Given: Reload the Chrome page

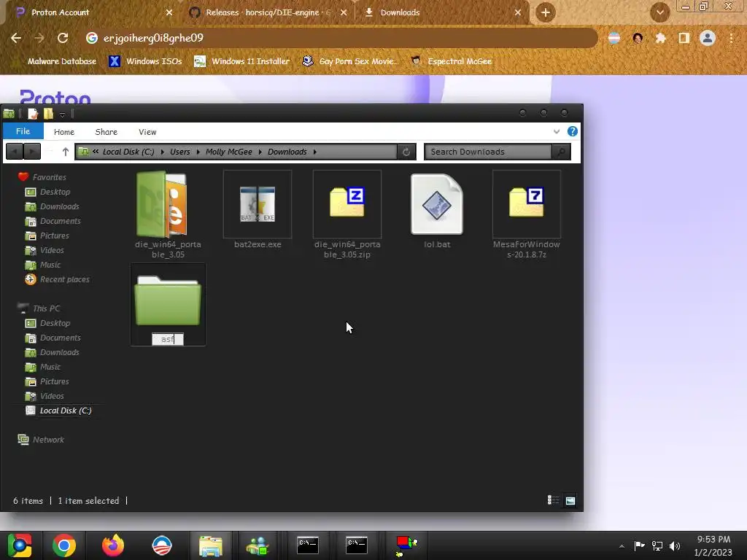Looking at the screenshot, I should coord(63,38).
